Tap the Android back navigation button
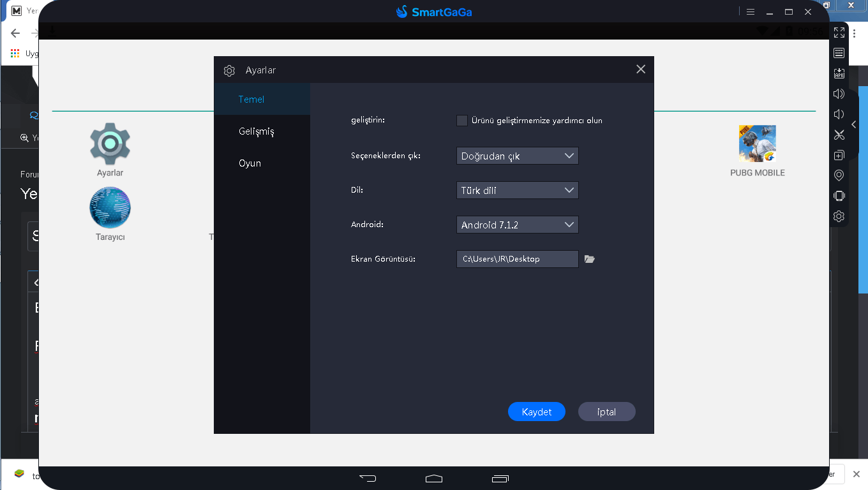The image size is (868, 490). coord(368,477)
